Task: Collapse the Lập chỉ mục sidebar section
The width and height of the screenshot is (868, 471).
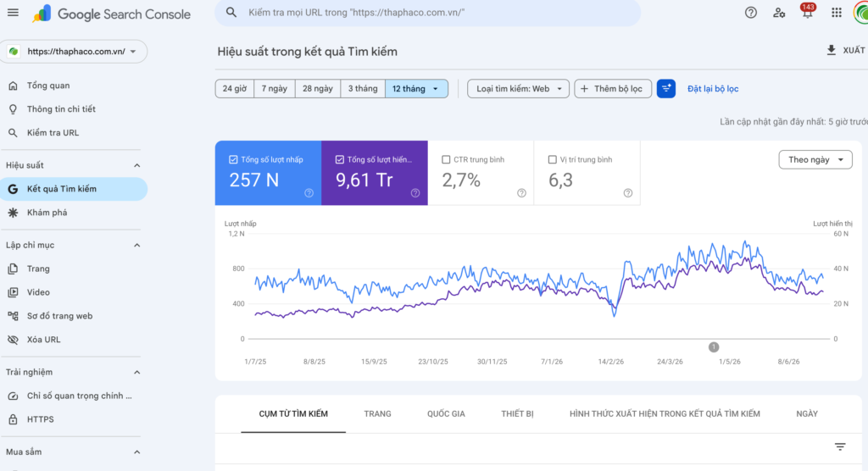Action: (x=136, y=245)
